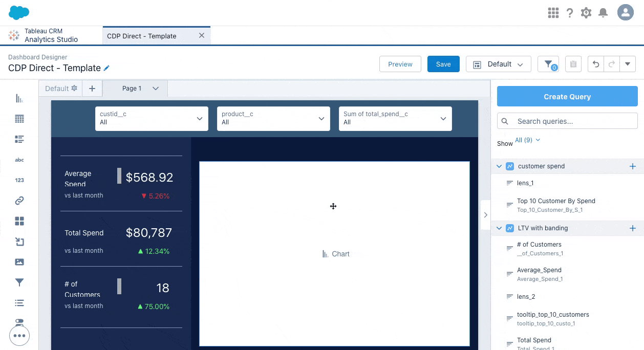Click the Search queries input field

(x=573, y=121)
